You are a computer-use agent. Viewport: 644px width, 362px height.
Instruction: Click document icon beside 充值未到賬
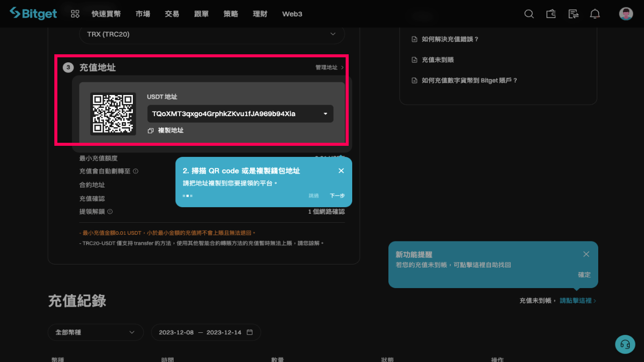415,60
